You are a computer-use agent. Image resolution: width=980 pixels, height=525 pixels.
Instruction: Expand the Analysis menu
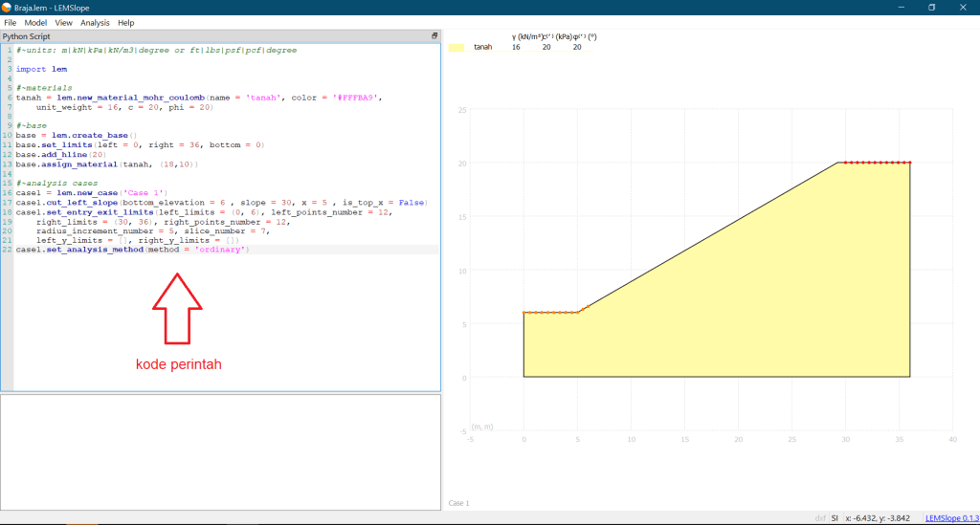pos(95,22)
